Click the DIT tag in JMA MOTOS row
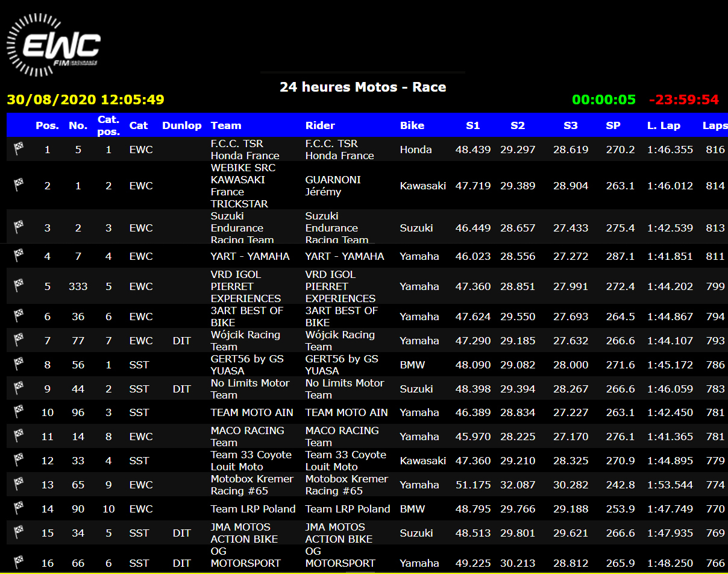The width and height of the screenshot is (728, 574). click(182, 533)
